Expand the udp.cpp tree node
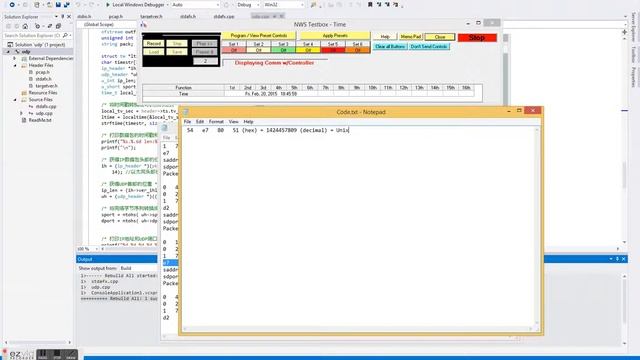The width and height of the screenshot is (640, 360). [22, 113]
